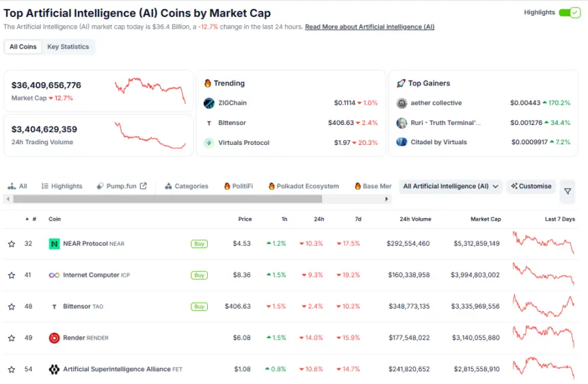The width and height of the screenshot is (588, 384).
Task: Click the Virtuals Protocol trending icon
Action: coord(209,143)
